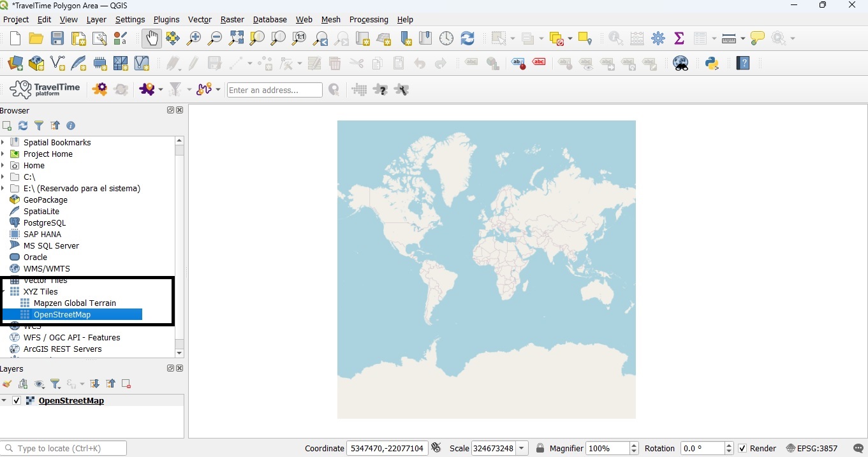868x457 pixels.
Task: Click the TravelTime platform logo
Action: (45, 90)
